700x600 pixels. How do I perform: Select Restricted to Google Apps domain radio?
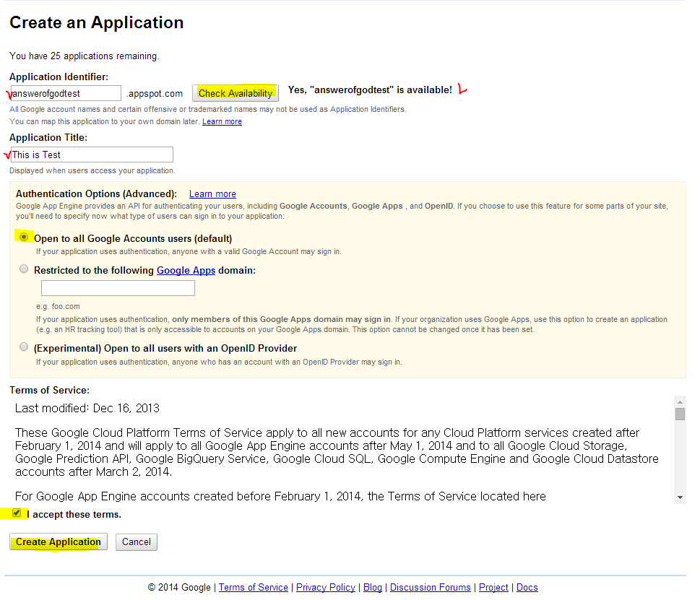pos(24,269)
